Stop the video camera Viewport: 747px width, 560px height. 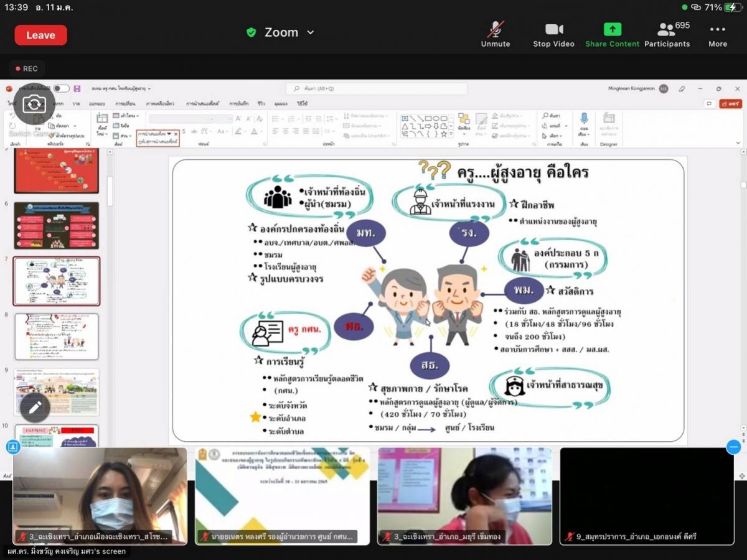click(x=553, y=35)
